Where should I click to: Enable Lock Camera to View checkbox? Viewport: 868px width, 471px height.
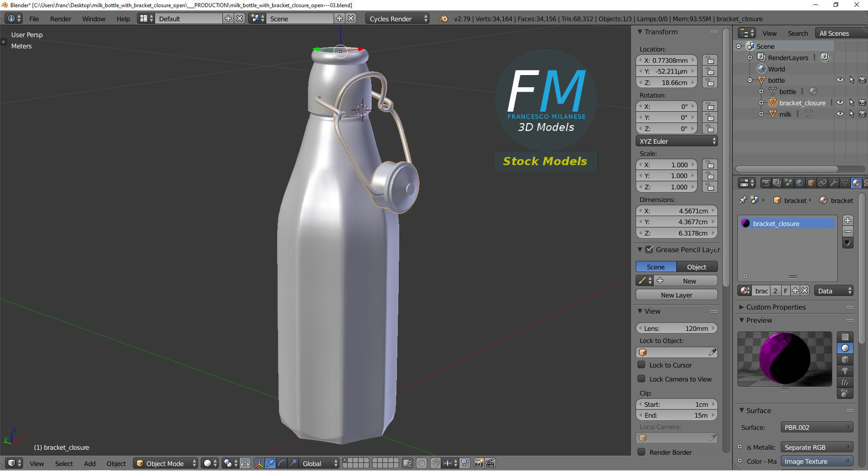tap(641, 379)
